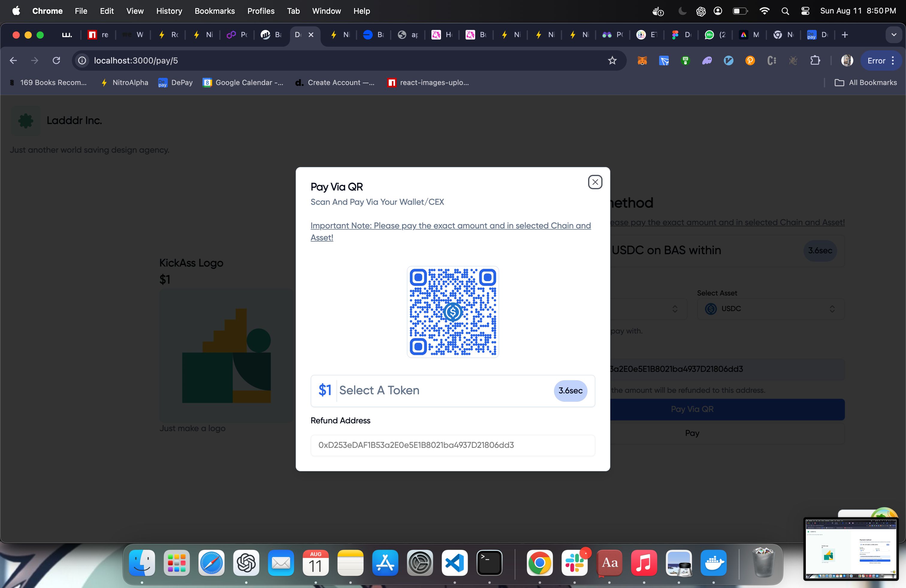Click the screenshot preview thumbnail
The image size is (906, 588).
tap(851, 549)
